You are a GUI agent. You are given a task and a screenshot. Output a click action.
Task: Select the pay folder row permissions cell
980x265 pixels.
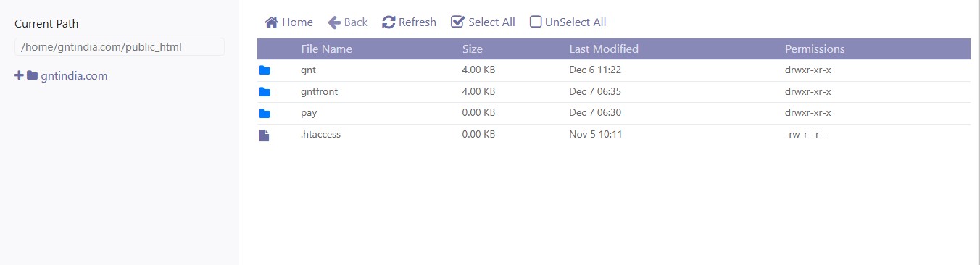[808, 113]
